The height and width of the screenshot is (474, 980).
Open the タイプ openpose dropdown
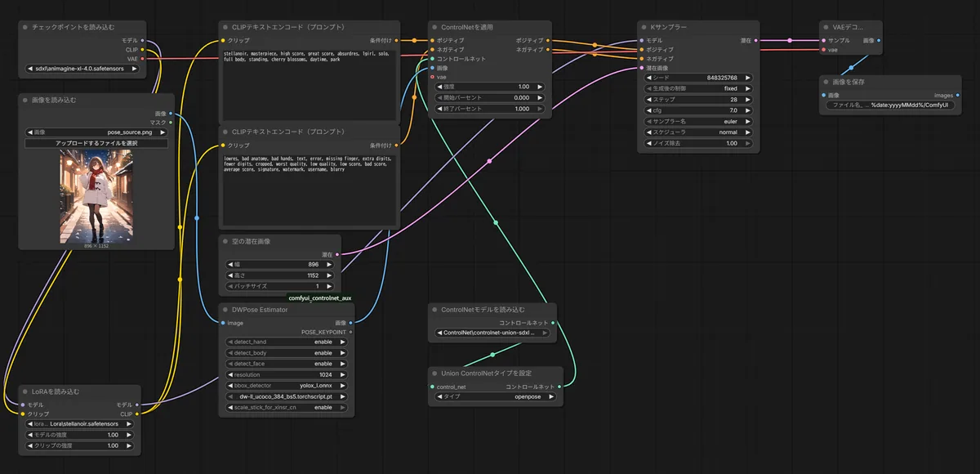pos(496,396)
